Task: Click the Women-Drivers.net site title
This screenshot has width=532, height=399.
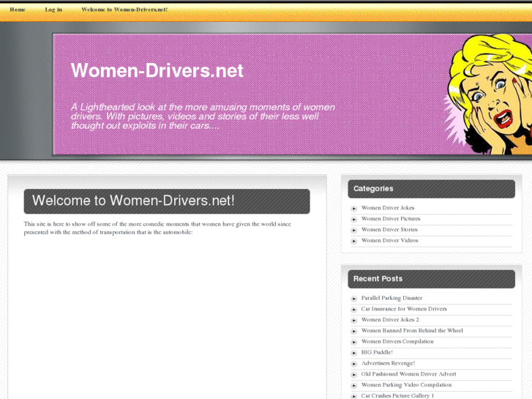Action: tap(157, 71)
